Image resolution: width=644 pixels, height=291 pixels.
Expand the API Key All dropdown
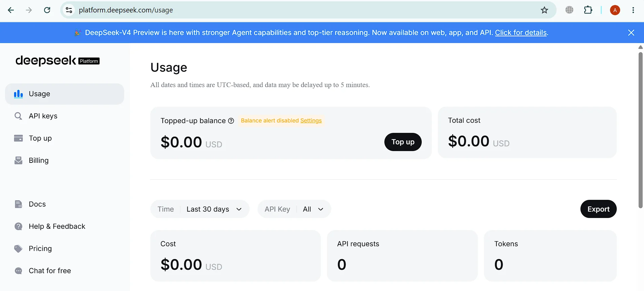pos(294,209)
